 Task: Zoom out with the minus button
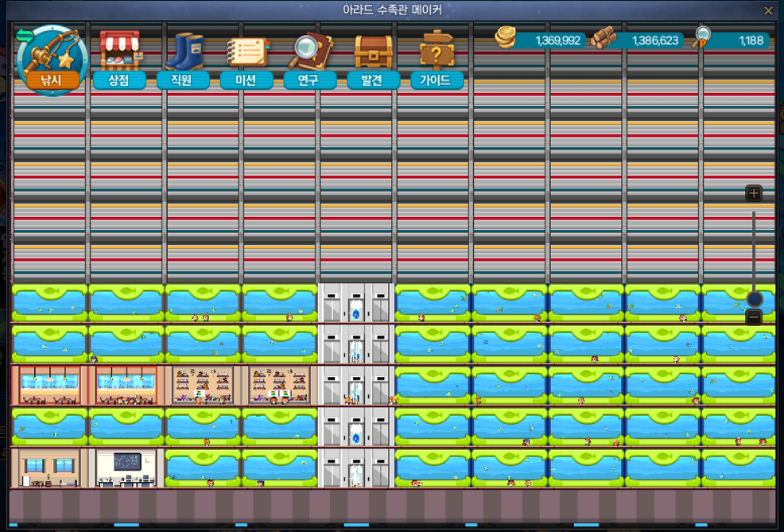(754, 317)
